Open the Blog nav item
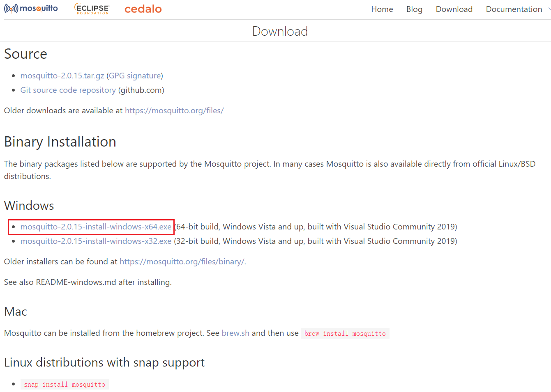 (x=414, y=9)
